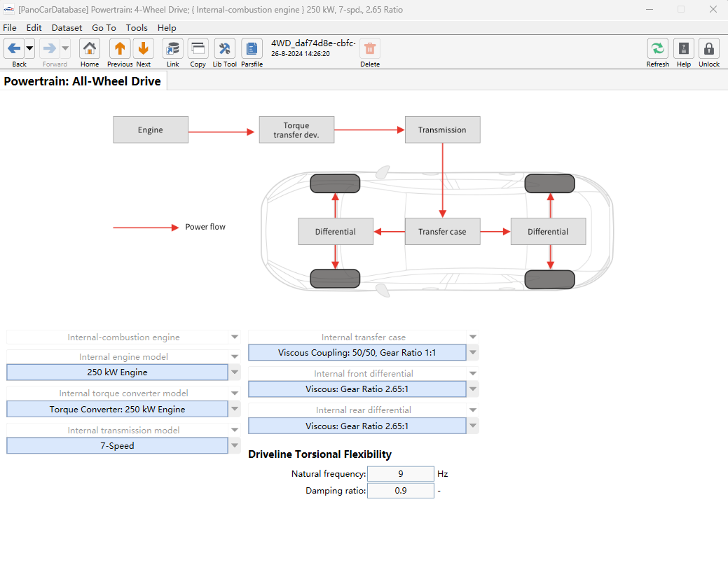
Task: Refresh the window
Action: pos(658,48)
